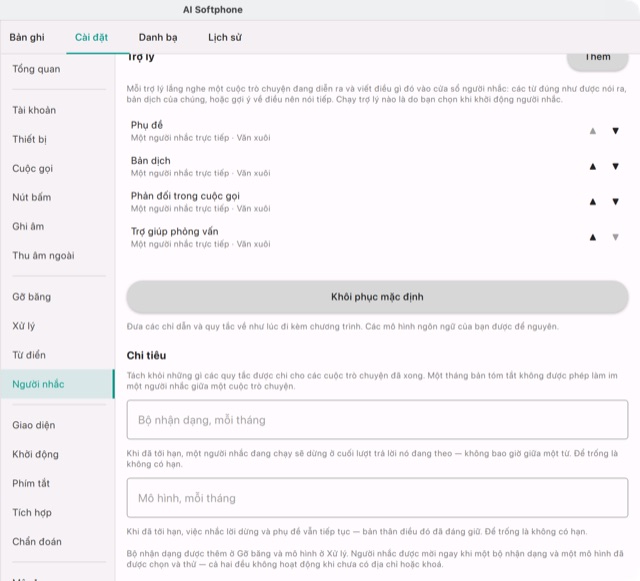Move Phản đối trong cuộc gọi up
This screenshot has width=640, height=581.
[593, 202]
